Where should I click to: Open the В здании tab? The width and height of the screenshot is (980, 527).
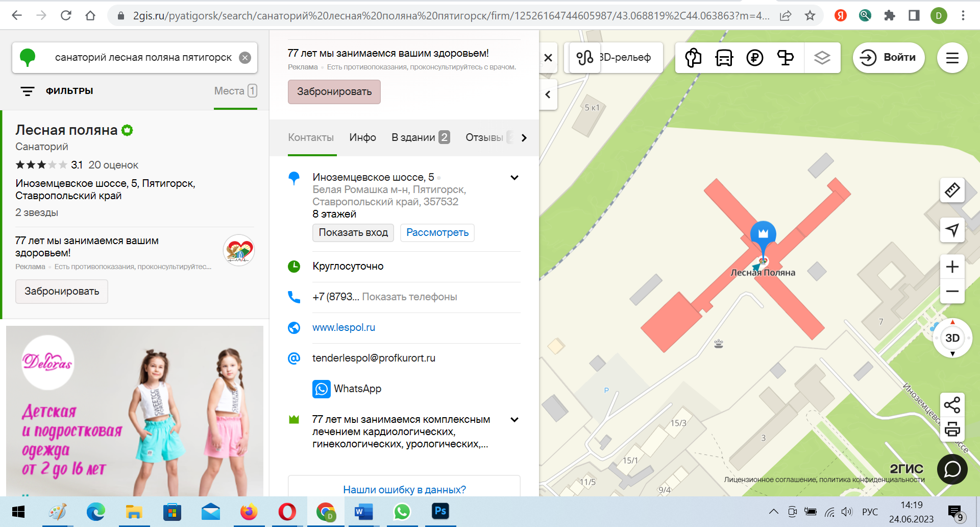421,137
